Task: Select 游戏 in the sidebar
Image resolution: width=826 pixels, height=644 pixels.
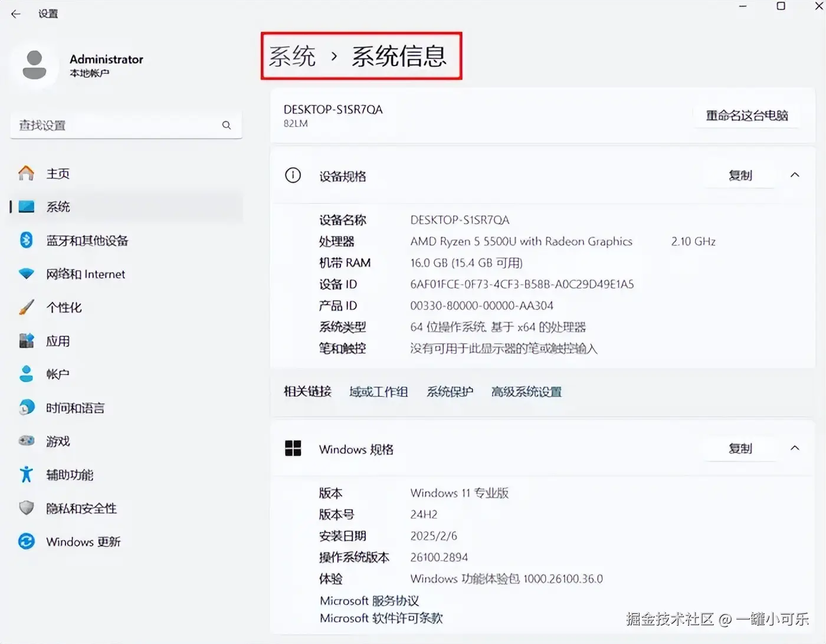Action: tap(125, 441)
